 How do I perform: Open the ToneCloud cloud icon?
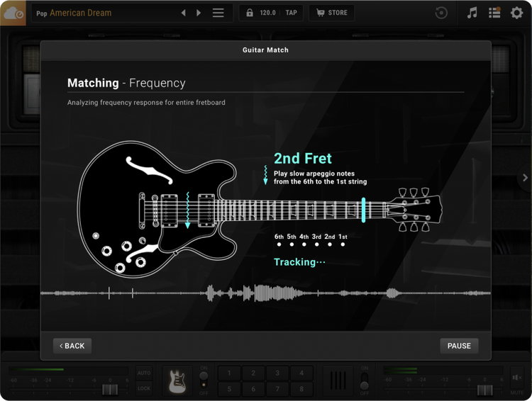13,13
